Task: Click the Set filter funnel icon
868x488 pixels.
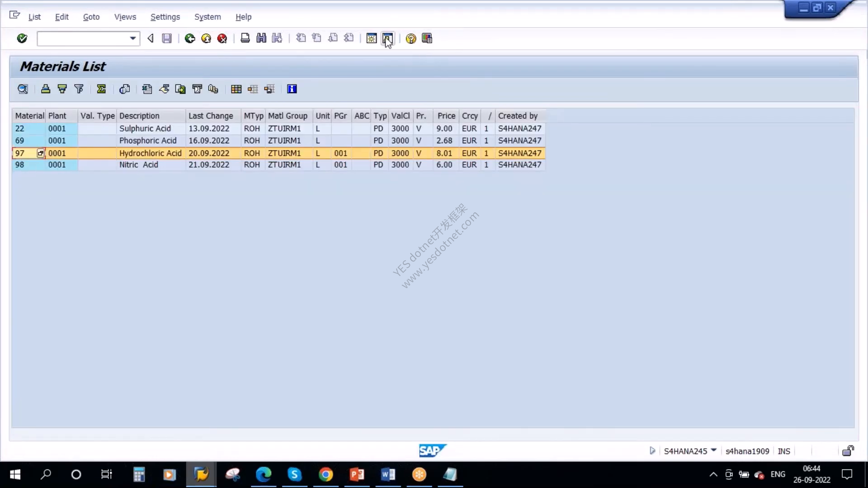Action: coord(79,89)
